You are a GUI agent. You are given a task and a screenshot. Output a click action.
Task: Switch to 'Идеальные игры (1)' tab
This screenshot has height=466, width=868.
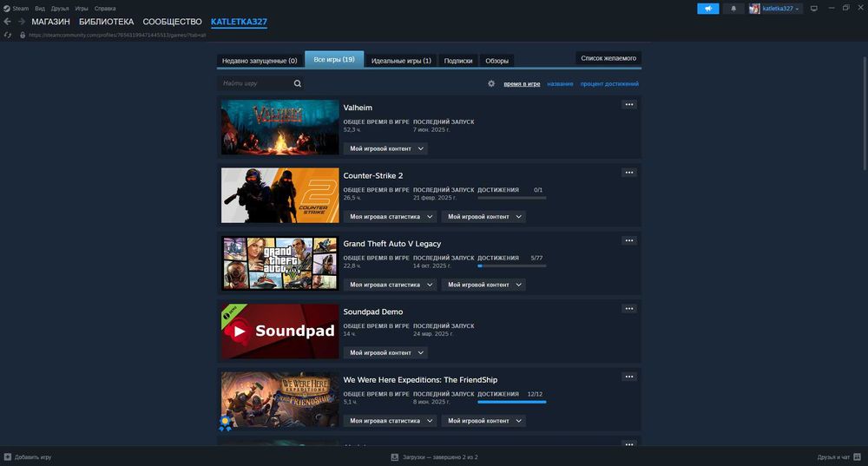[x=401, y=61]
